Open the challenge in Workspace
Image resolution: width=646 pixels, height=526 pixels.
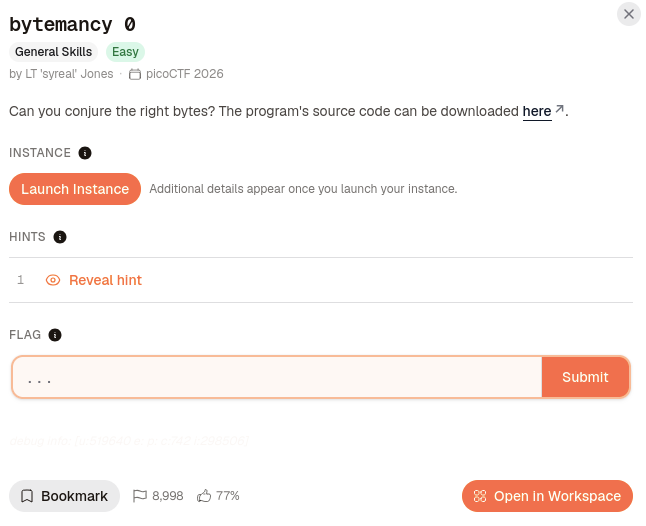click(547, 496)
